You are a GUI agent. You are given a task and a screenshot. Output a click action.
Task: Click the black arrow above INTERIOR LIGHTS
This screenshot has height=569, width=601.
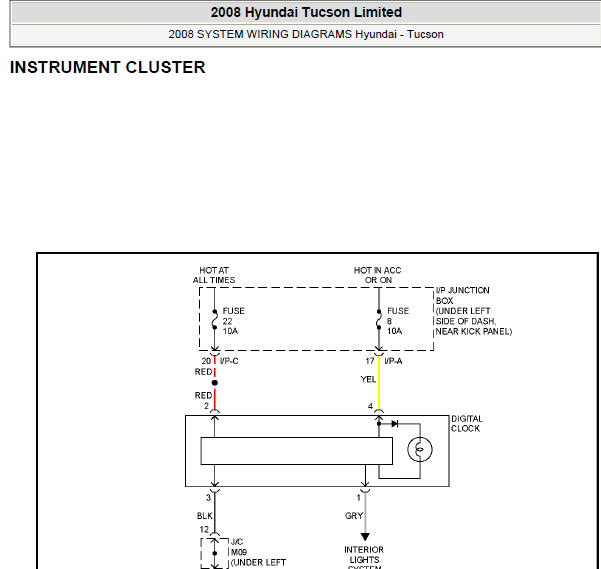pos(365,537)
